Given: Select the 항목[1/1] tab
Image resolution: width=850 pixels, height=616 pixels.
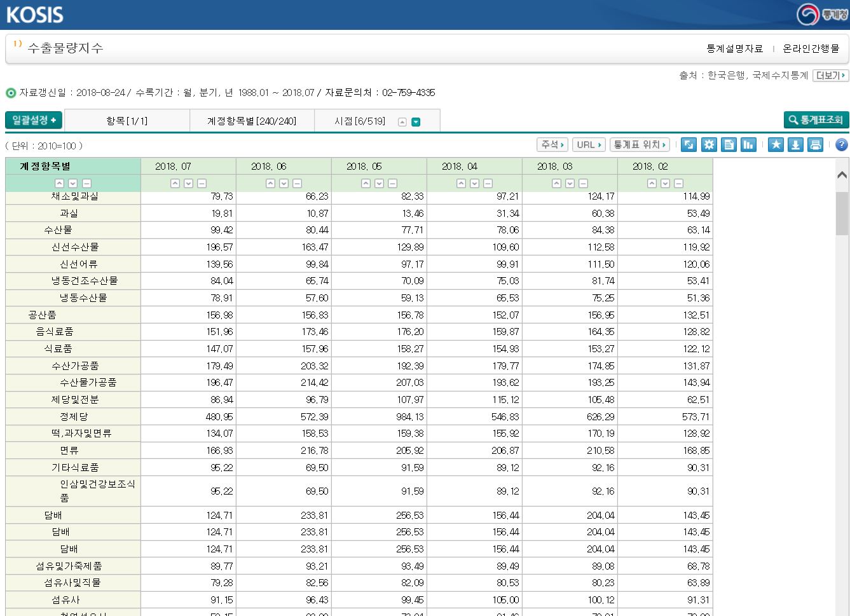Looking at the screenshot, I should (127, 121).
